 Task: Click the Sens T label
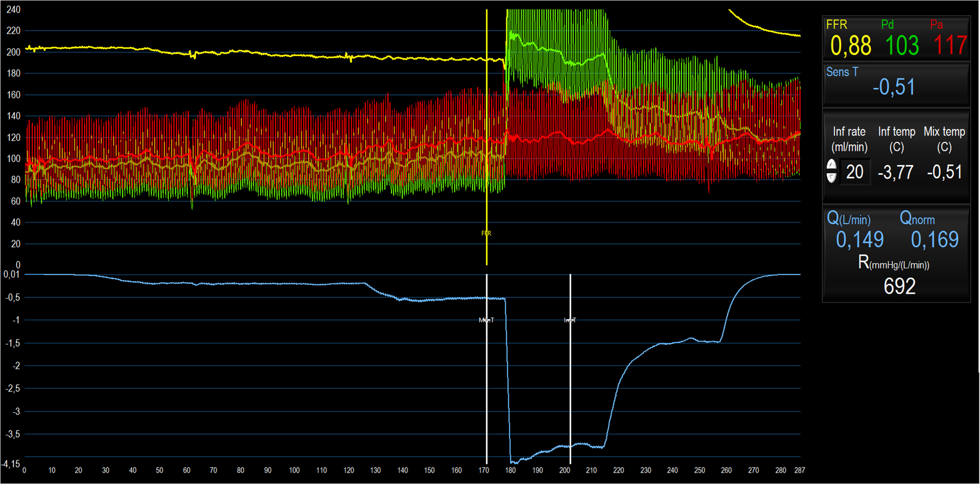point(842,72)
